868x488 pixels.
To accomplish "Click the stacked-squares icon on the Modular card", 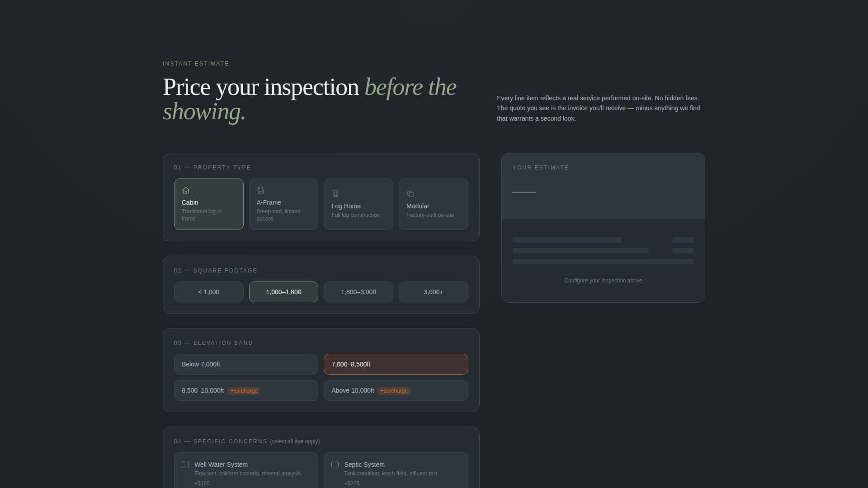I will pos(410,194).
